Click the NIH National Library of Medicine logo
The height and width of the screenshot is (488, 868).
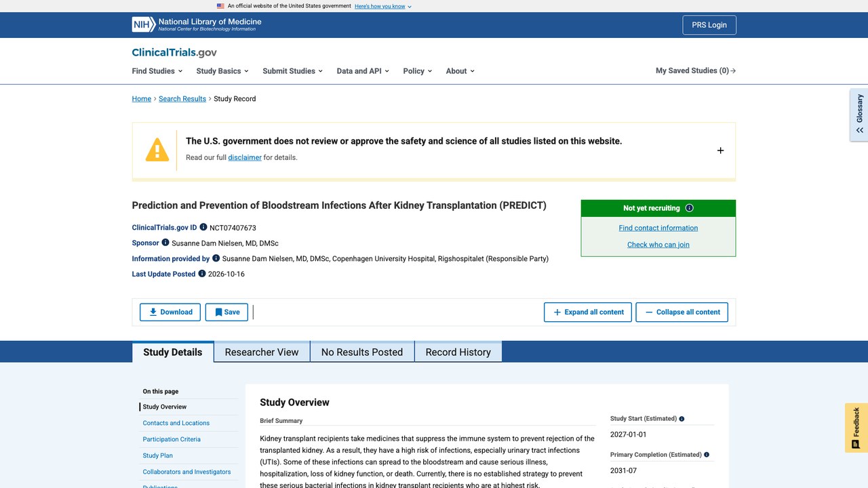point(197,24)
